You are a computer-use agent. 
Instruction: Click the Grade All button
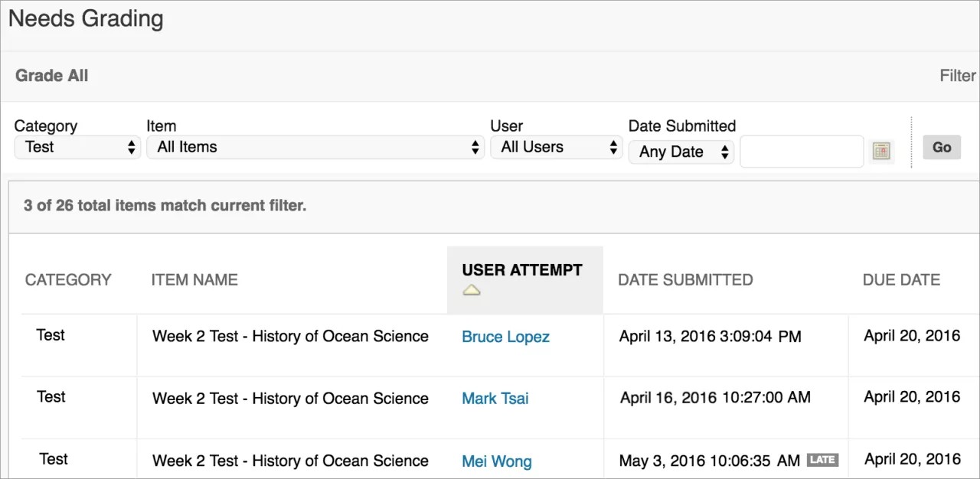[x=52, y=76]
